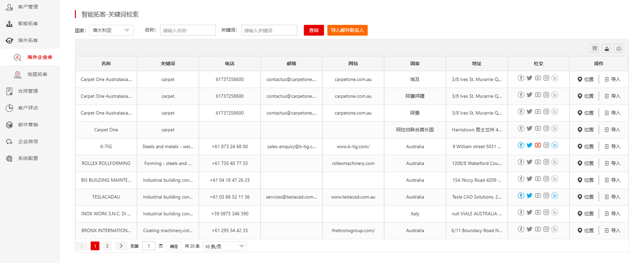Click 客户拜访 sidebar clock icon
Screen dimensions: 644x263
9,108
